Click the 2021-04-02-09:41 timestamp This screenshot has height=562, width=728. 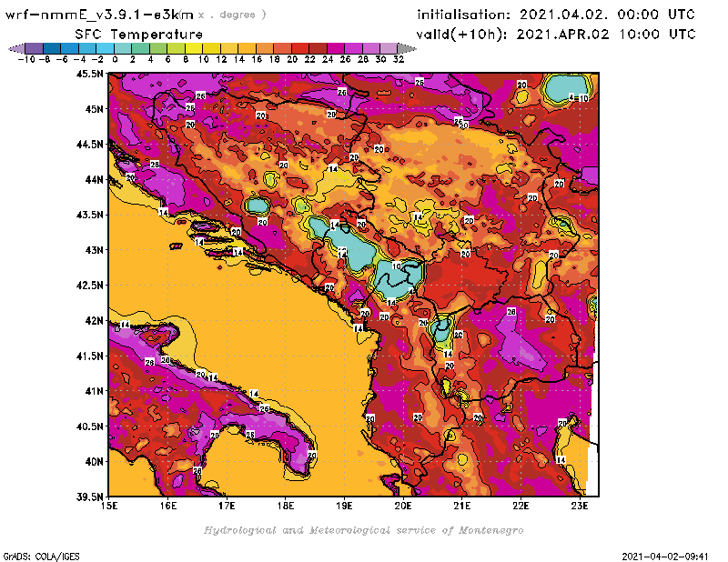(665, 557)
